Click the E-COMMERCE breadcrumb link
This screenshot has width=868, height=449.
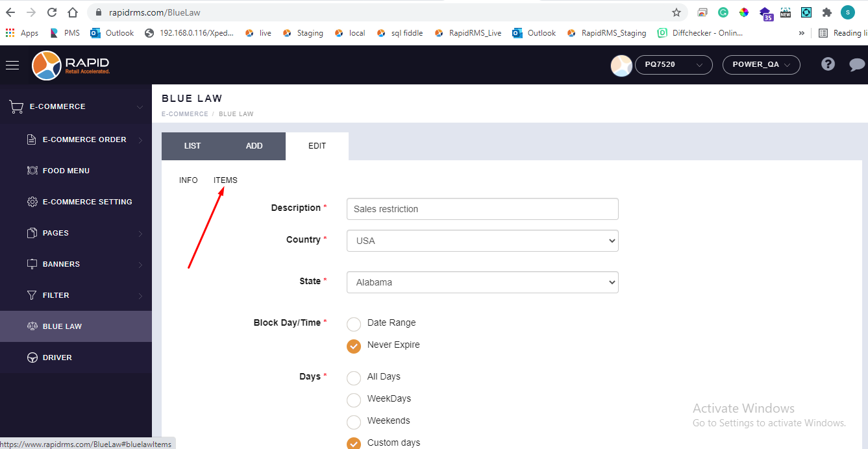tap(184, 114)
